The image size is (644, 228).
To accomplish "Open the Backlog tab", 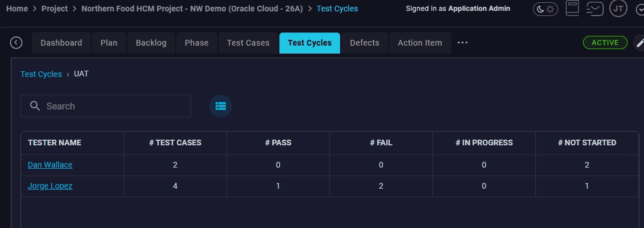I will 151,43.
